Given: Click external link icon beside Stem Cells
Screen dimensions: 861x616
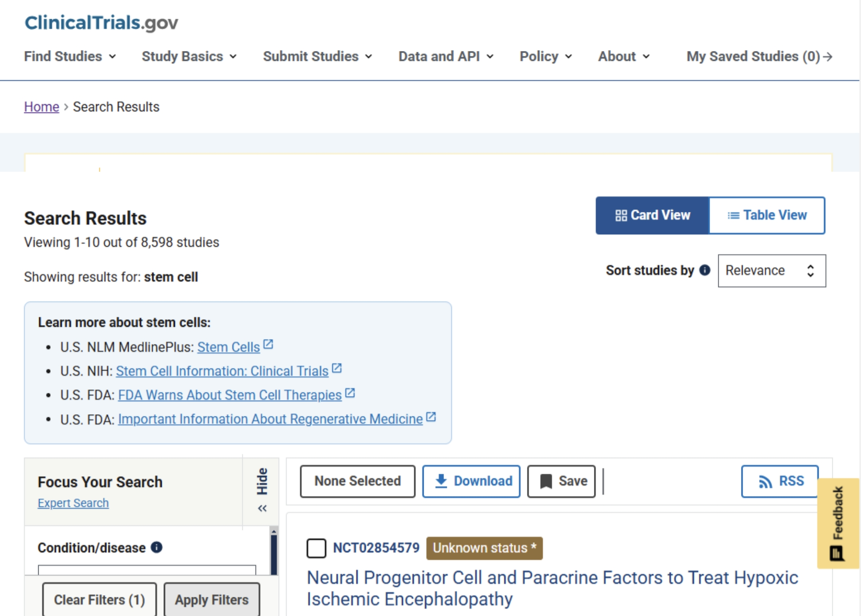Looking at the screenshot, I should coord(268,344).
